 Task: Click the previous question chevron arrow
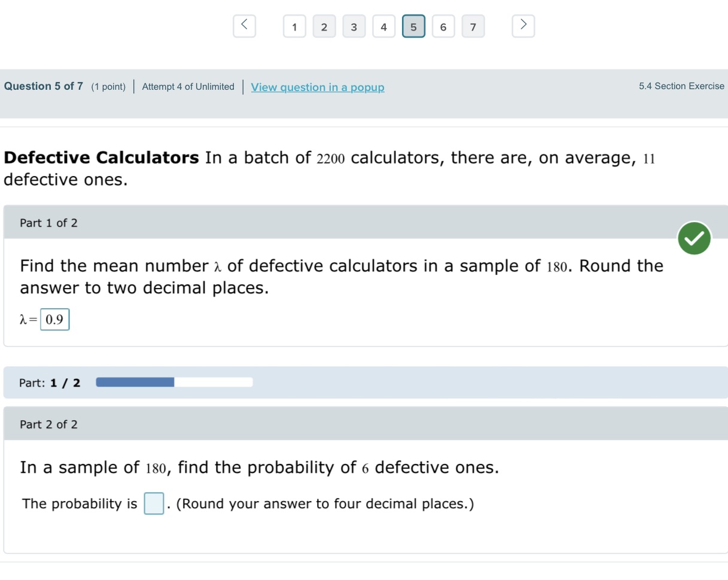coord(244,26)
